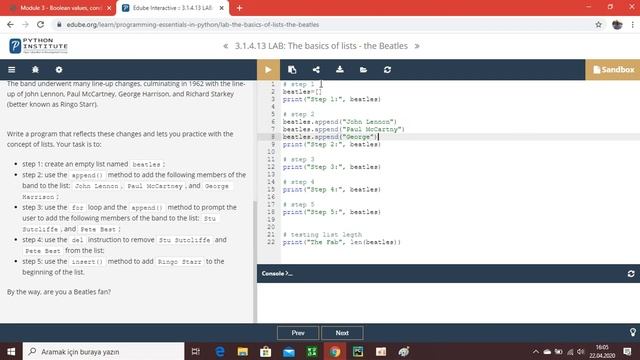The width and height of the screenshot is (640, 360).
Task: Click code line beatles.append("George")
Action: 331,137
